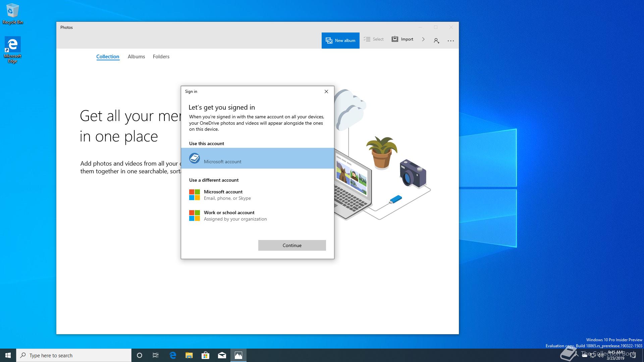
Task: Open Task View from the taskbar
Action: (x=156, y=355)
